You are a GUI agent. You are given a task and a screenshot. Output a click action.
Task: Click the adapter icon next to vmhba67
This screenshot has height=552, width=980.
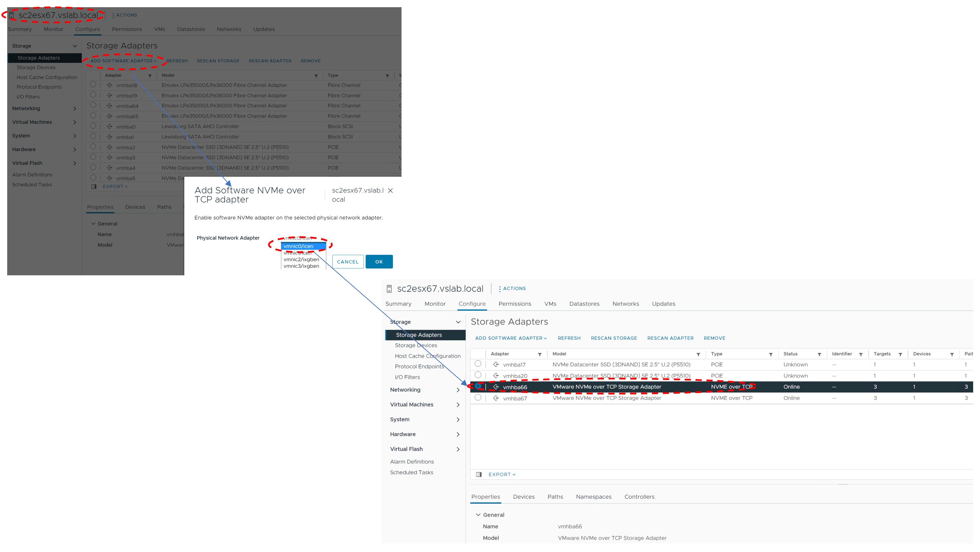(496, 398)
